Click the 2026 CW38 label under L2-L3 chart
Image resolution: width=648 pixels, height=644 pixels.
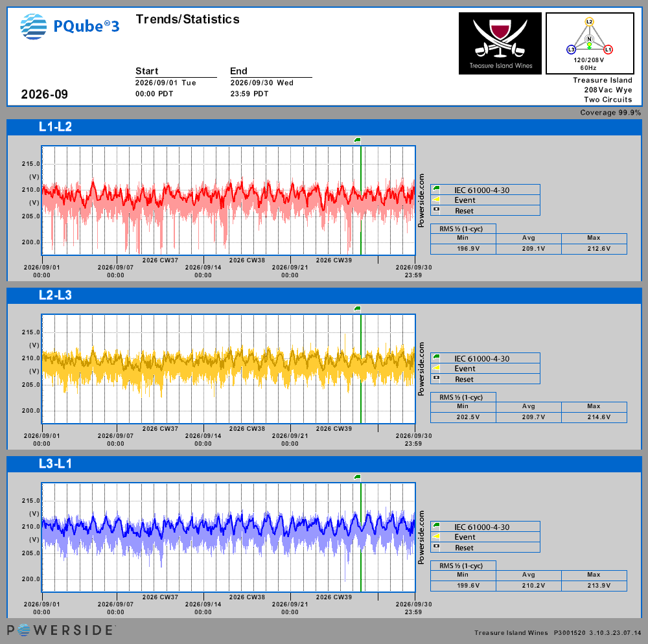tap(247, 429)
